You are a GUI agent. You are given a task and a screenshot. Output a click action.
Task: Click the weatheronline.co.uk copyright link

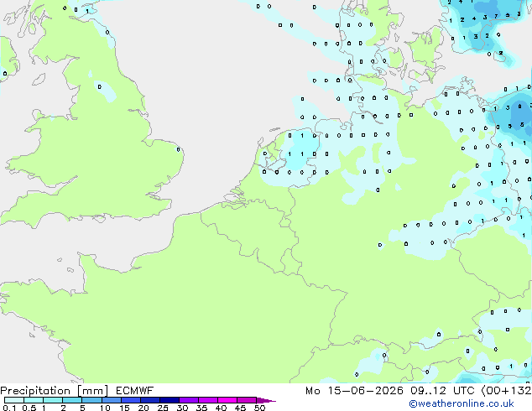(462, 403)
